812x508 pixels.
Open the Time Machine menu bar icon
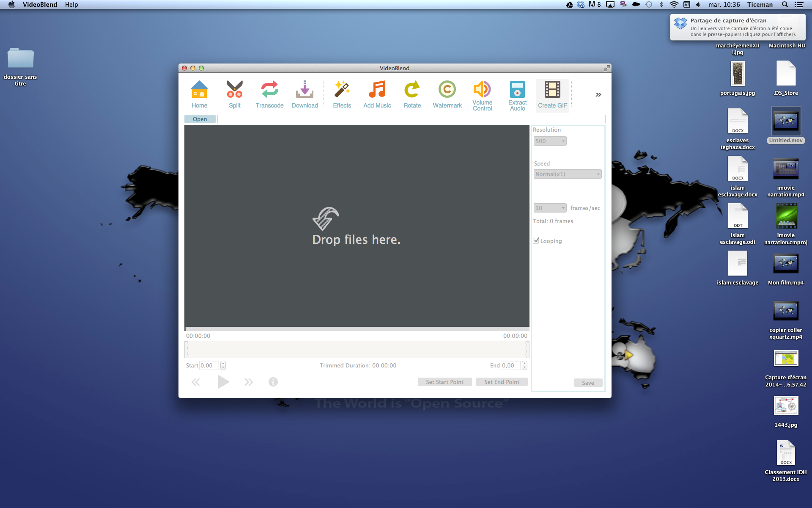(649, 4)
